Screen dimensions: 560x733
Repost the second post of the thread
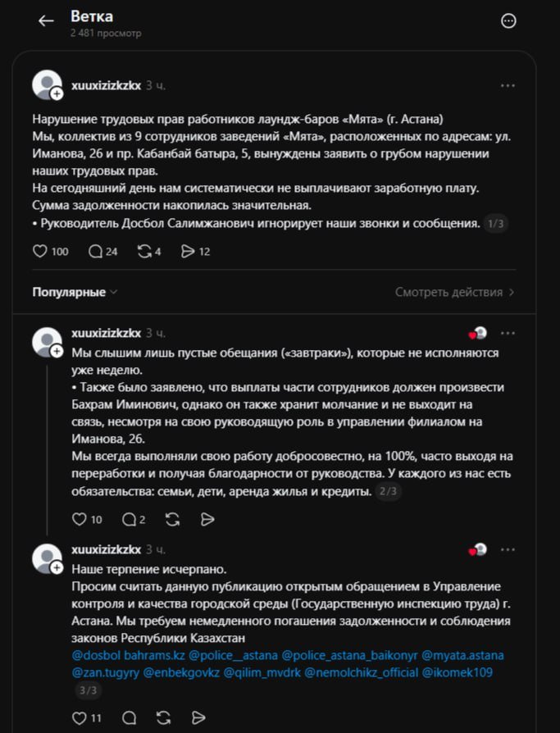172,519
